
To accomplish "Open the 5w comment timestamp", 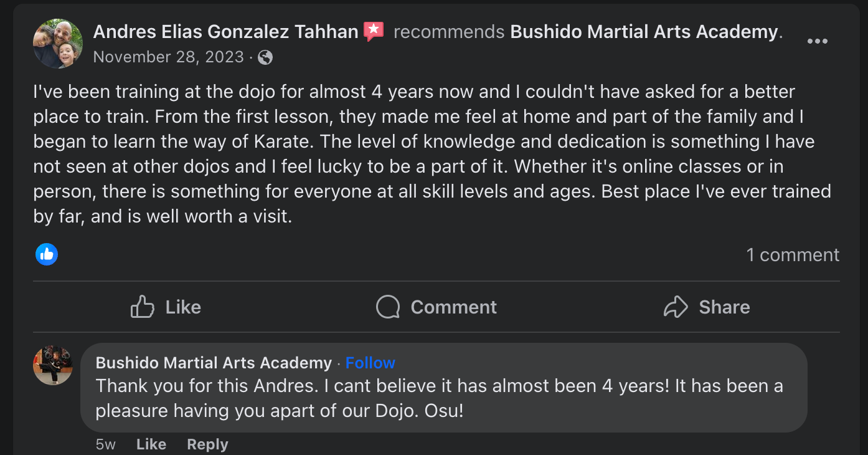I will pyautogui.click(x=106, y=444).
